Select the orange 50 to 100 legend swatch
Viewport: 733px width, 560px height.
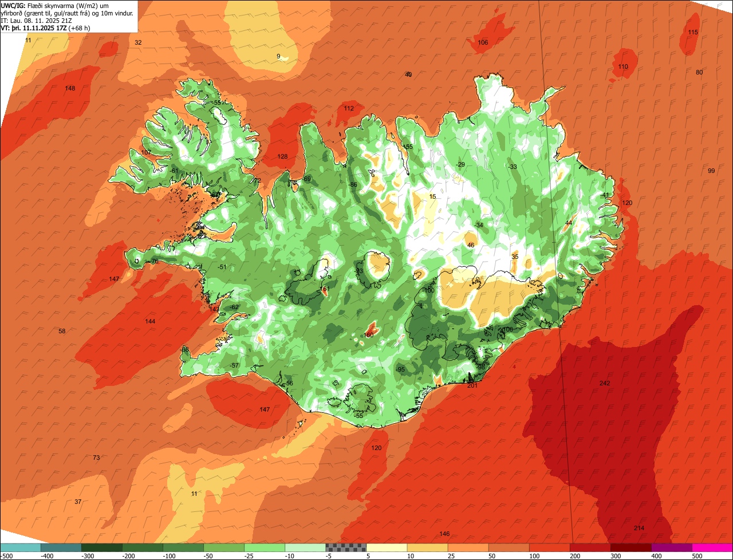[509, 547]
